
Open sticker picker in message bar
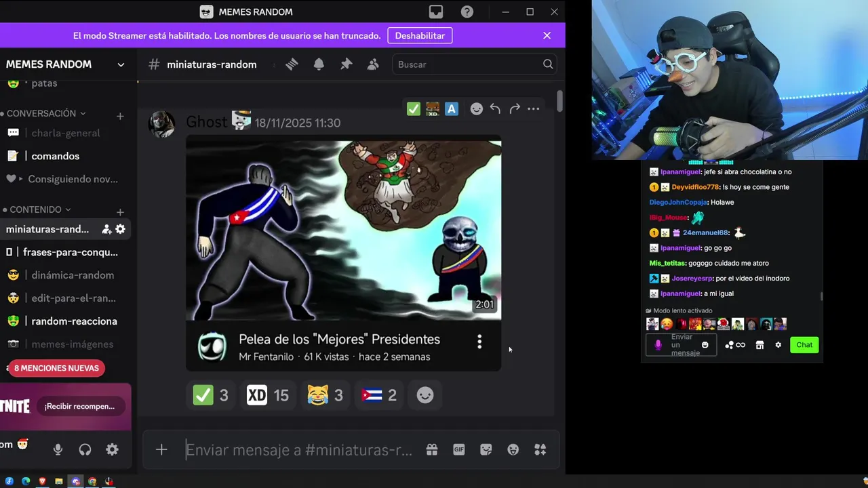[x=486, y=449]
